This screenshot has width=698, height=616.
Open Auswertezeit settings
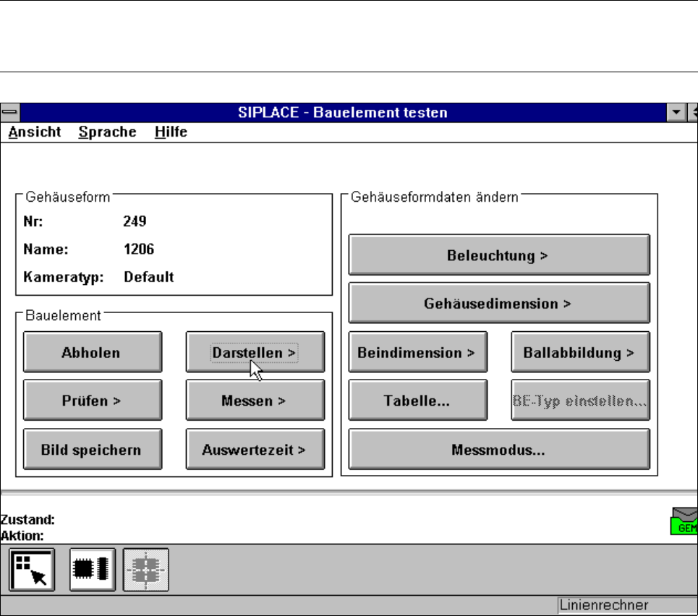point(255,449)
